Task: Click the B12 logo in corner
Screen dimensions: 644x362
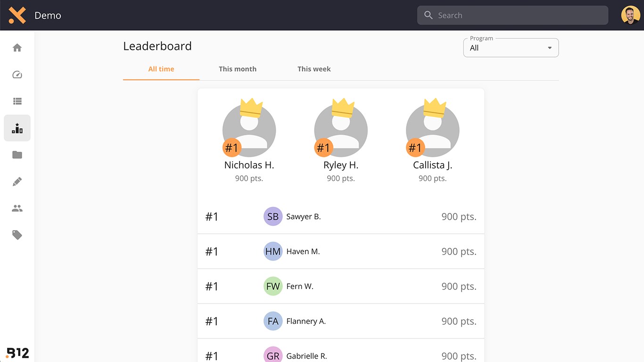Action: (x=17, y=353)
